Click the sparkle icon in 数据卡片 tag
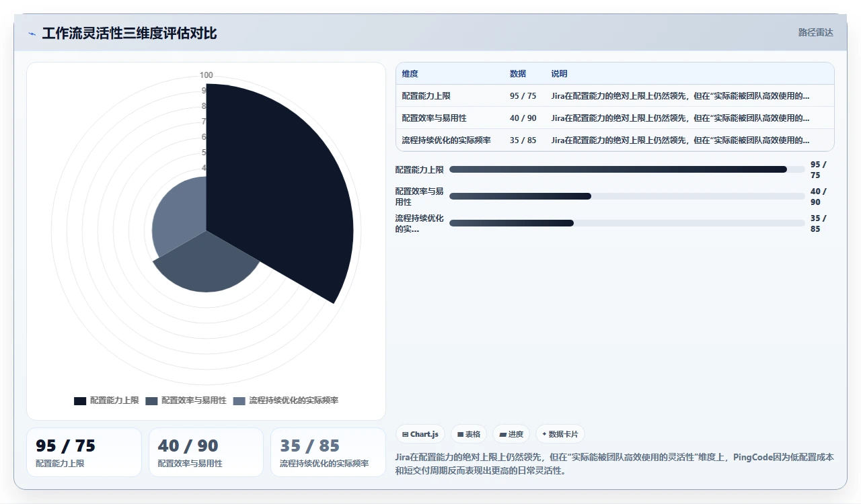The height and width of the screenshot is (504, 861). coord(544,434)
